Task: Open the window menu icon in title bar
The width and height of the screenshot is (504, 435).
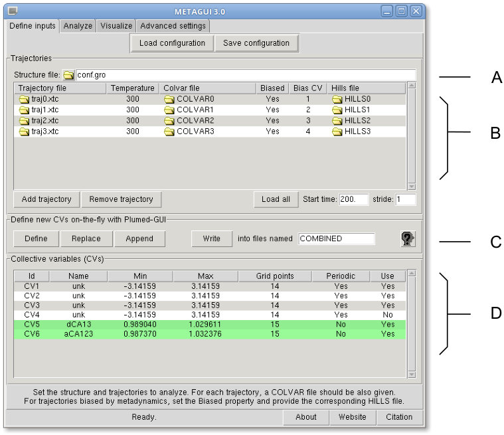Action: click(13, 11)
